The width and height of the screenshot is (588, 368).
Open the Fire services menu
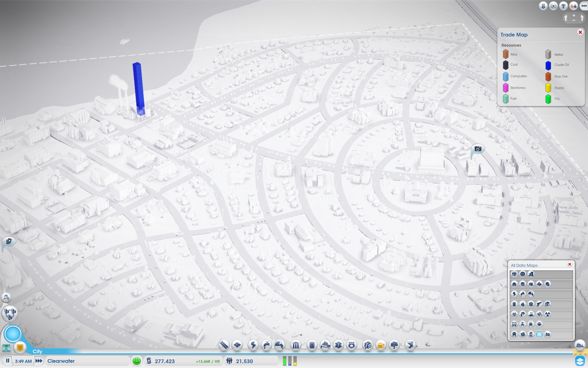[325, 345]
